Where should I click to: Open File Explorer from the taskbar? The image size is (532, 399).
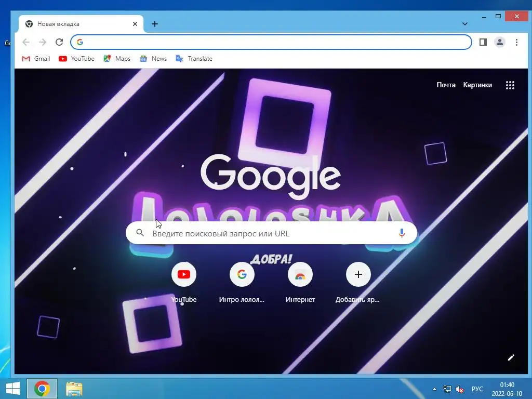point(74,389)
